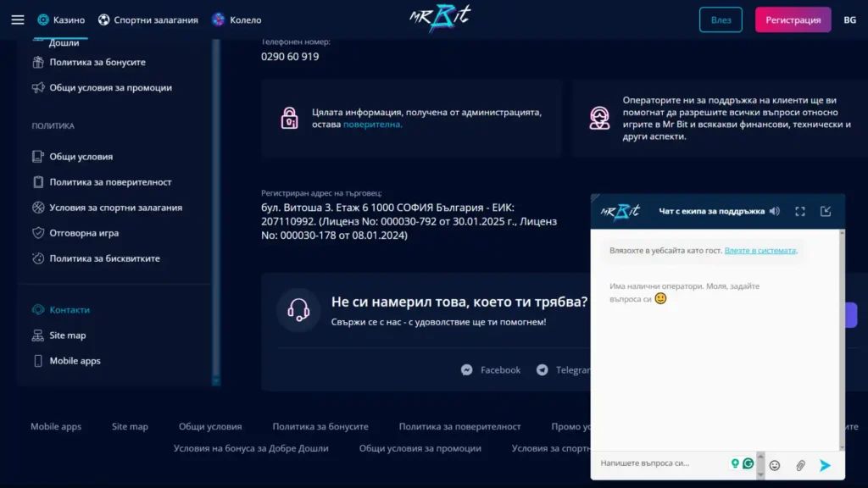Click the Mr Bit logo in chat header
Viewport: 868px width, 488px height.
point(620,211)
